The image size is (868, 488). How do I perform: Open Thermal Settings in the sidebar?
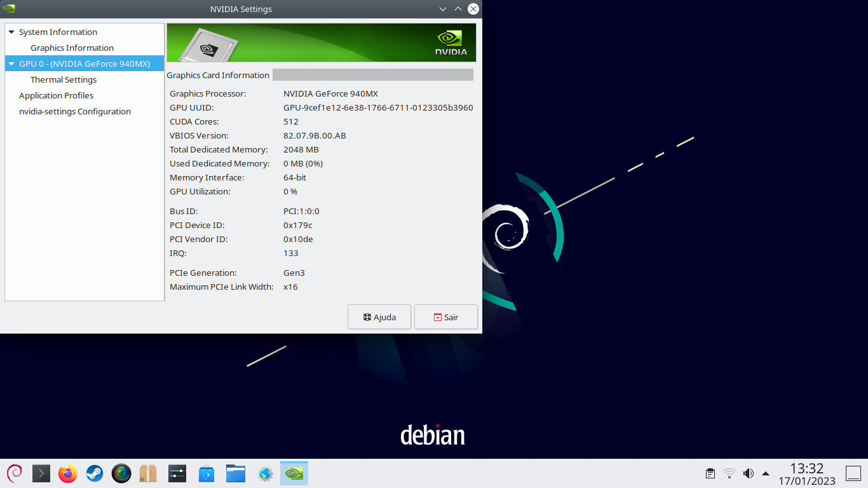pos(64,79)
